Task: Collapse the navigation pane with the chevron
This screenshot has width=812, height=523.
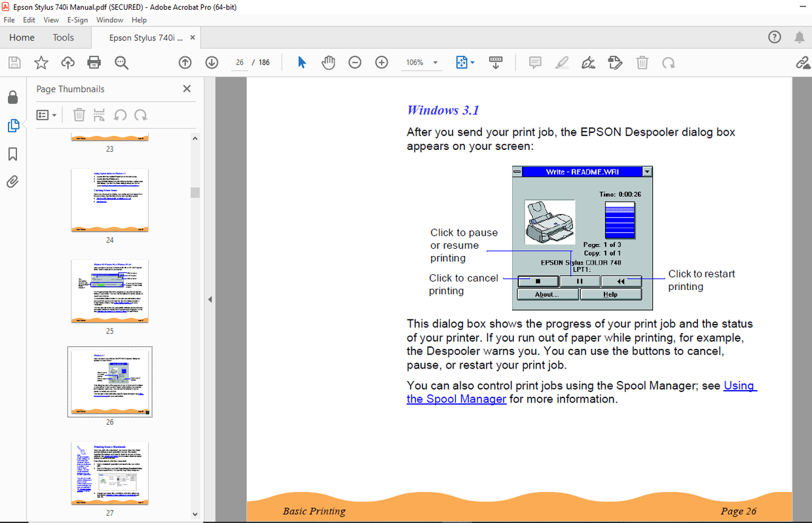Action: point(210,298)
